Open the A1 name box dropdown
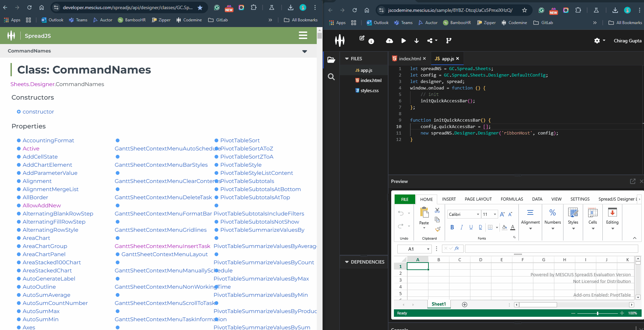The height and width of the screenshot is (330, 644). (x=428, y=249)
